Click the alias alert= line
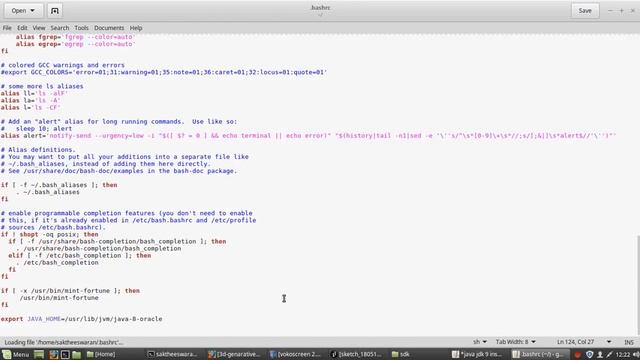640x360 pixels. click(308, 136)
